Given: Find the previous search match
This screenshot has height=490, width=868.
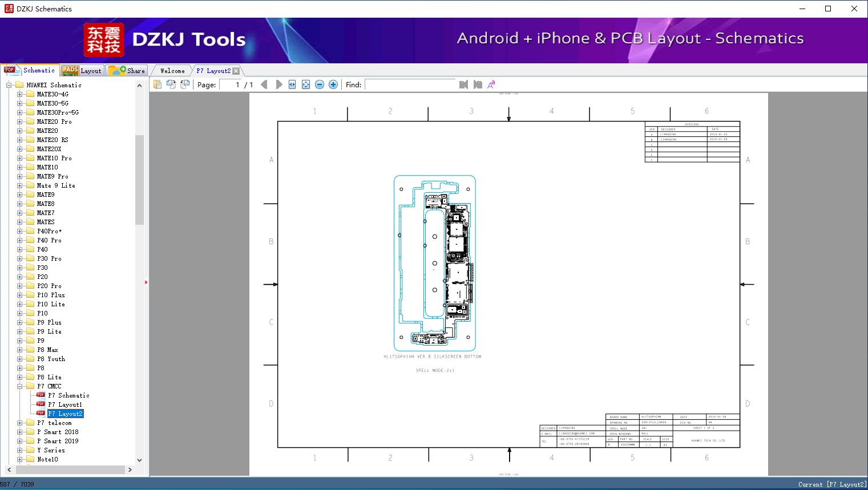Looking at the screenshot, I should [x=463, y=84].
